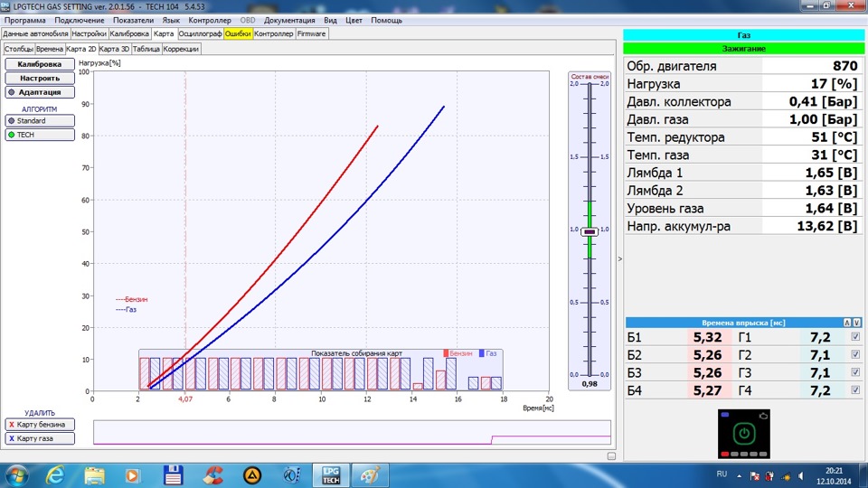Open the Подключение menu
This screenshot has width=868, height=488.
(x=80, y=20)
